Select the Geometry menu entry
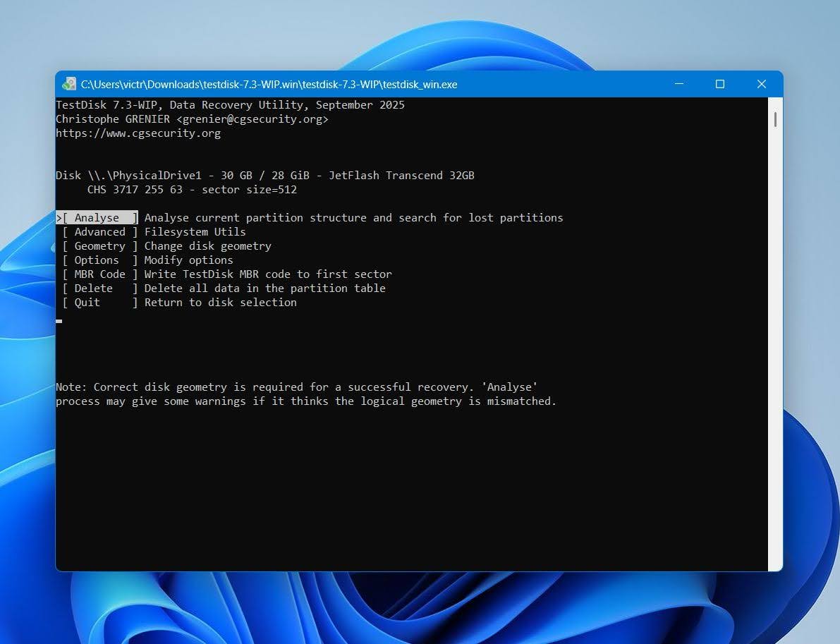This screenshot has height=644, width=840. tap(99, 246)
